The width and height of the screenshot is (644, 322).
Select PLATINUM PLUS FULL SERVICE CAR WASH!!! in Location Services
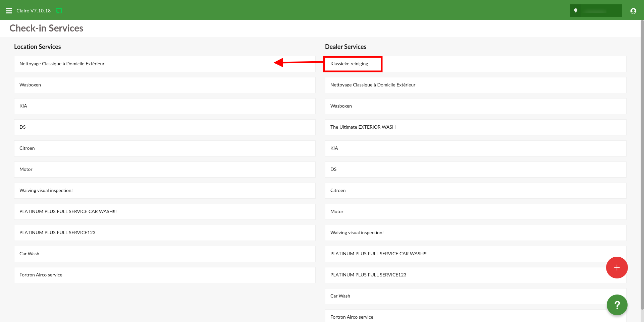tap(165, 211)
